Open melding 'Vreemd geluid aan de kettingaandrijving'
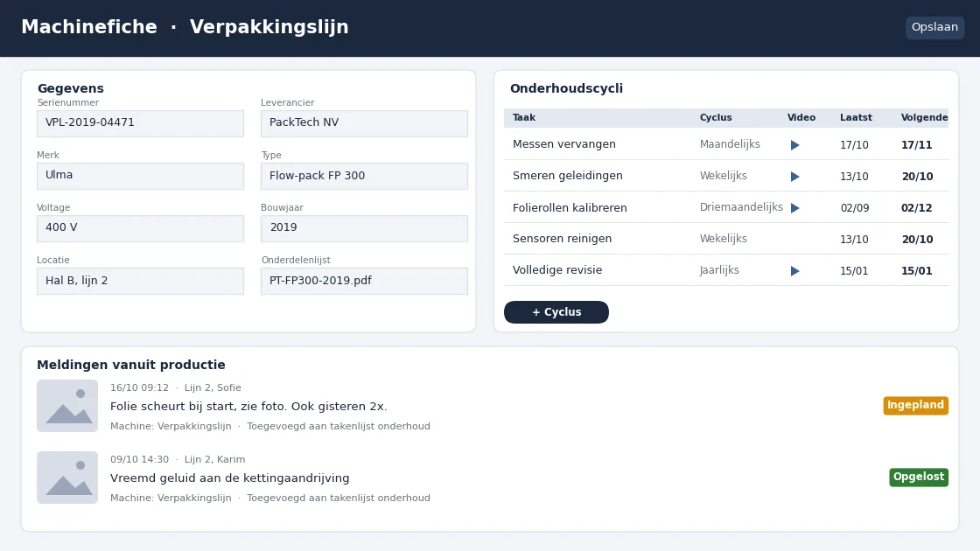980x551 pixels. coord(230,478)
